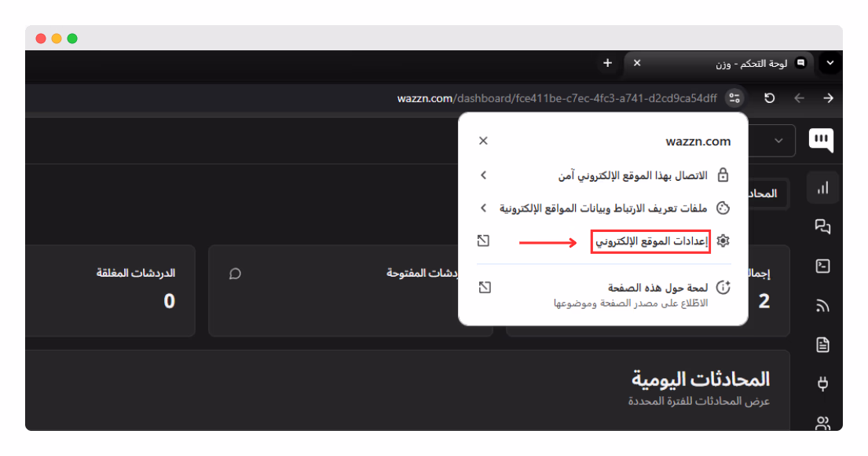
Task: Click the wazzn.com URL in address bar
Action: click(557, 98)
